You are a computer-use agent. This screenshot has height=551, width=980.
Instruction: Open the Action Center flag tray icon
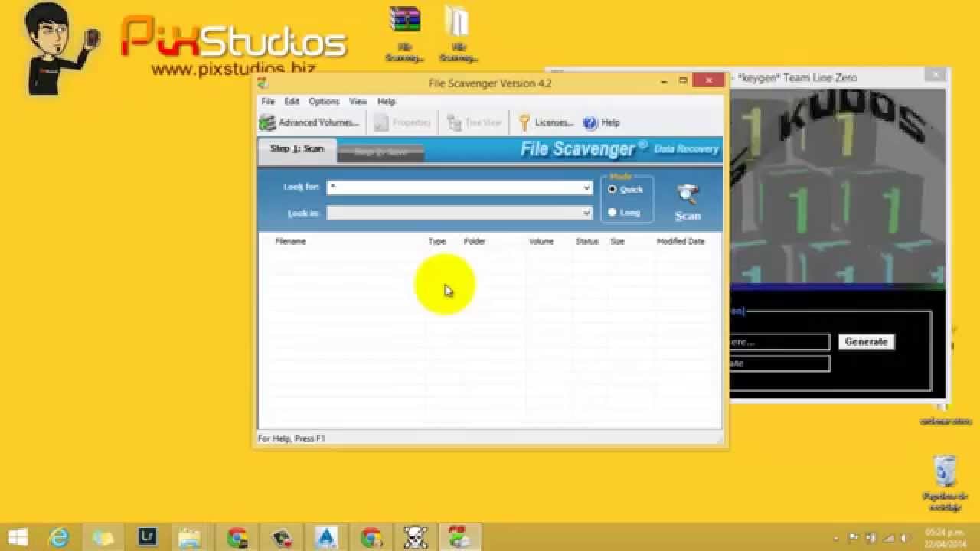pyautogui.click(x=854, y=537)
